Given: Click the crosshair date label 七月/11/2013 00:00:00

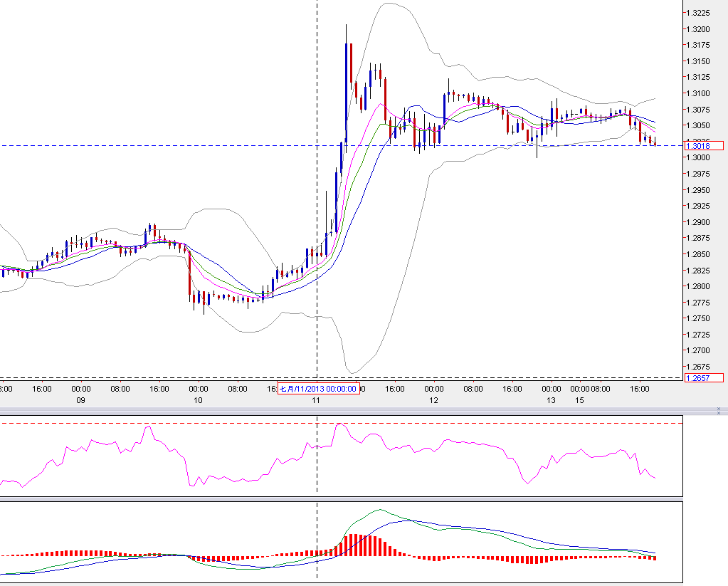Looking at the screenshot, I should click(x=319, y=389).
